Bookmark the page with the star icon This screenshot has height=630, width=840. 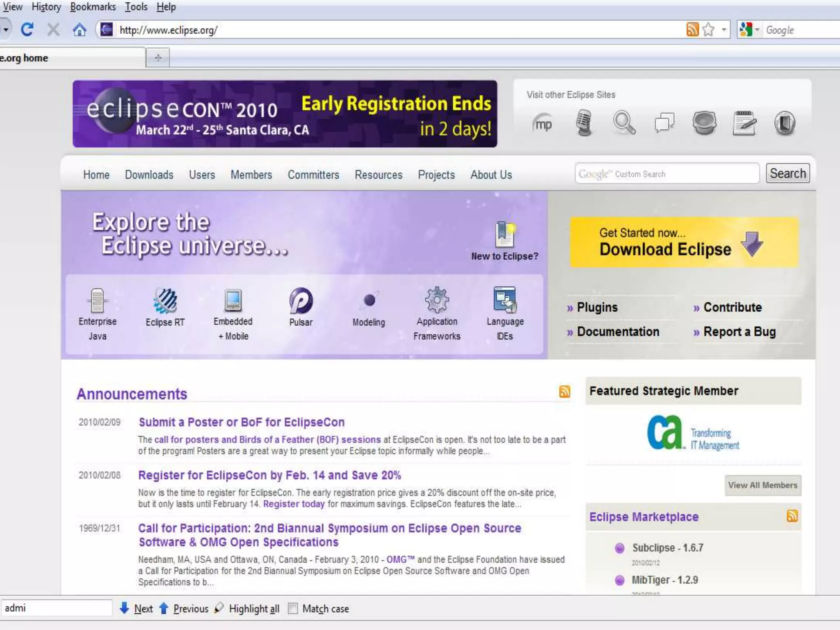tap(708, 30)
